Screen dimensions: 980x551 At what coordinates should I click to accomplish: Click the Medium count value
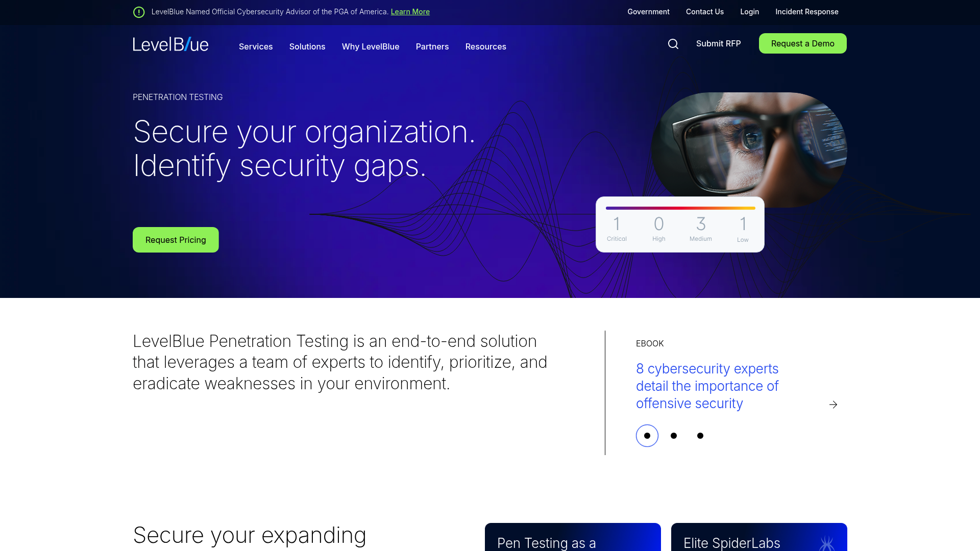coord(701,224)
